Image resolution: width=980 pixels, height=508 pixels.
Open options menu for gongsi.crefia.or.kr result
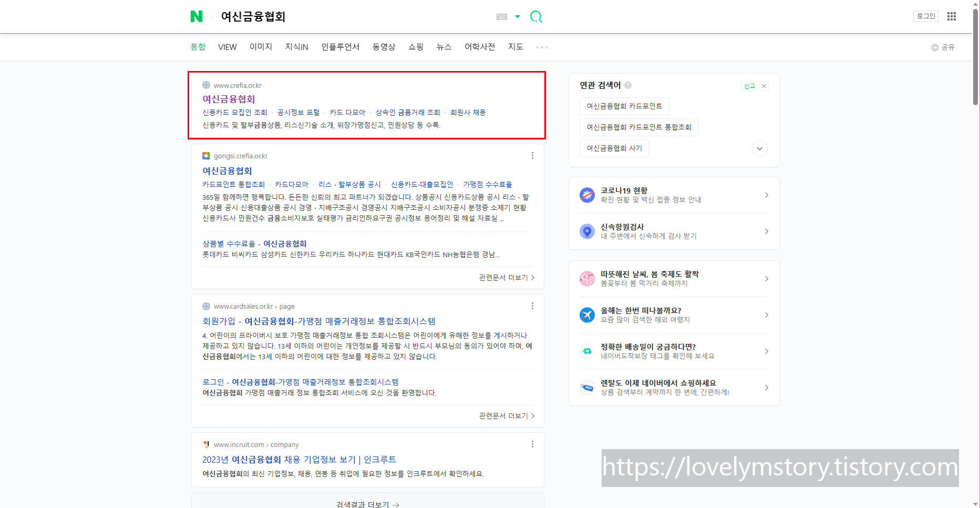(532, 156)
